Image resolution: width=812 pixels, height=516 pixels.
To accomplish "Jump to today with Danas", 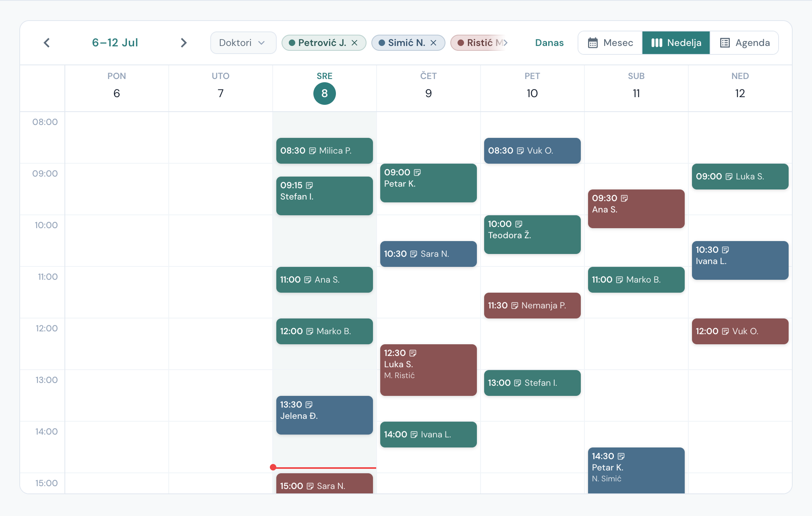I will coord(549,43).
